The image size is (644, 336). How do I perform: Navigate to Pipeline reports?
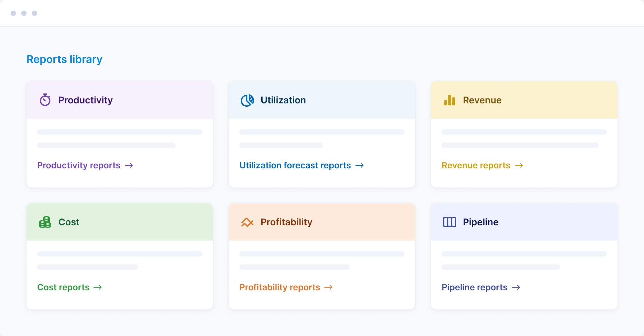point(475,287)
